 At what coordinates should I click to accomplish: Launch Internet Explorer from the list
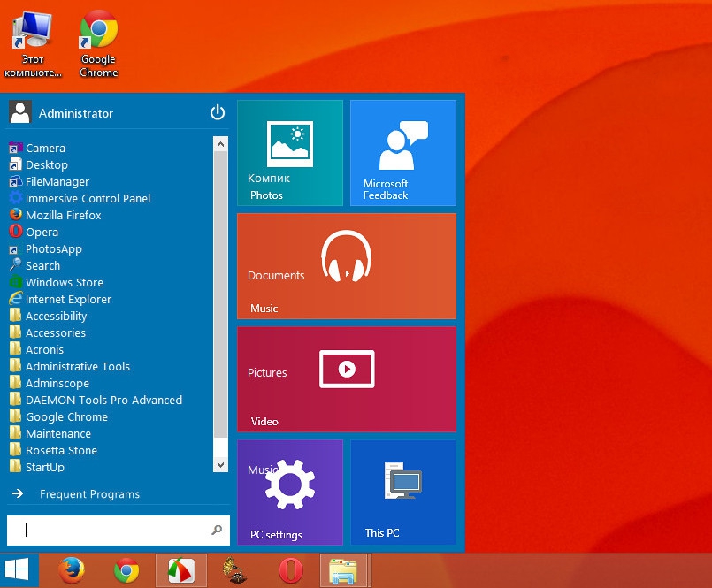(x=60, y=299)
